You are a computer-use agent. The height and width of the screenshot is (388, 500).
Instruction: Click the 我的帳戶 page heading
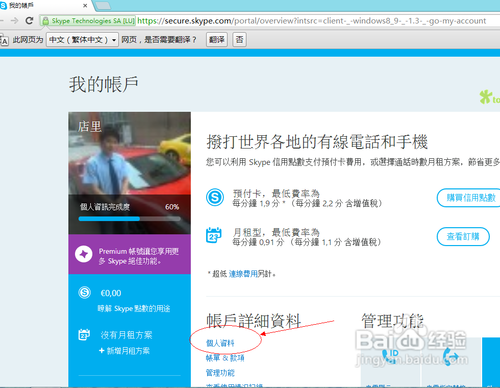point(104,84)
